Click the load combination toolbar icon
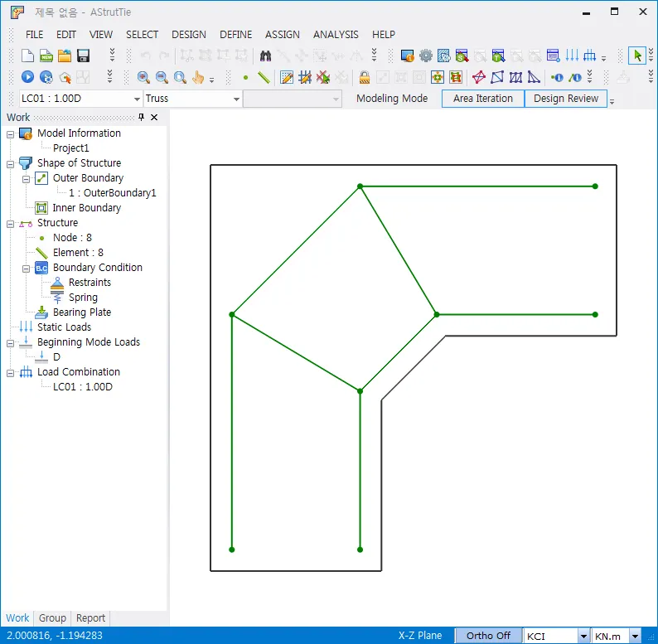The width and height of the screenshot is (658, 644). pos(589,56)
